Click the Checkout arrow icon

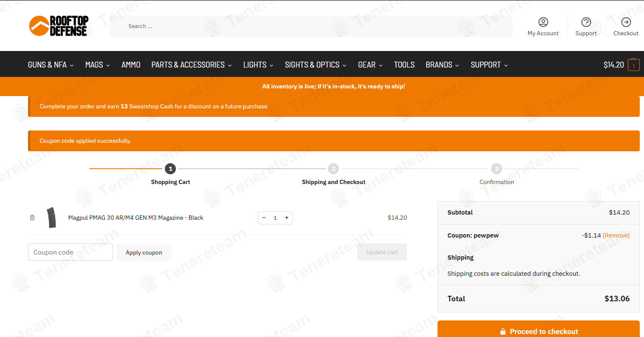[626, 22]
